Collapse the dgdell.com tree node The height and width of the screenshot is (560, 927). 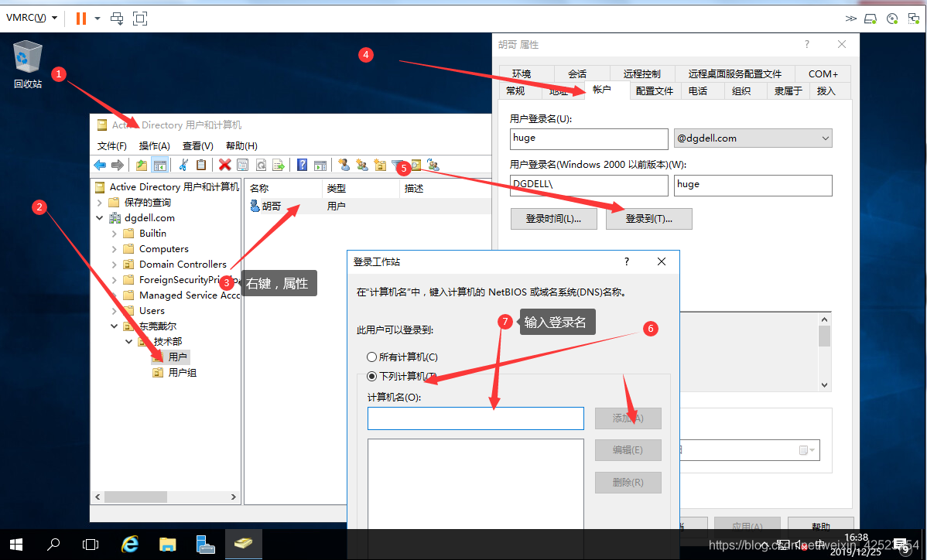pos(99,218)
